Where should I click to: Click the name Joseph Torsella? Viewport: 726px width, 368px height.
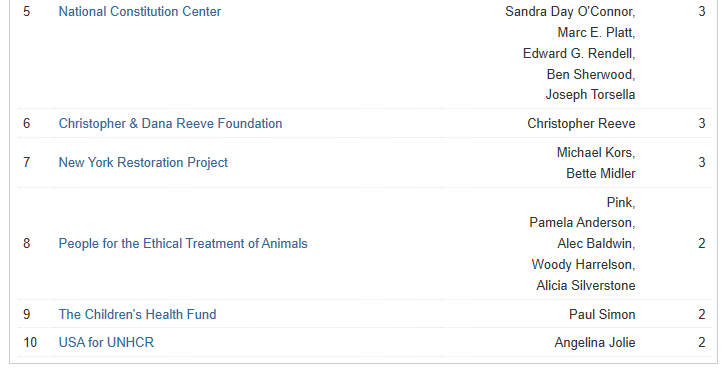click(590, 95)
